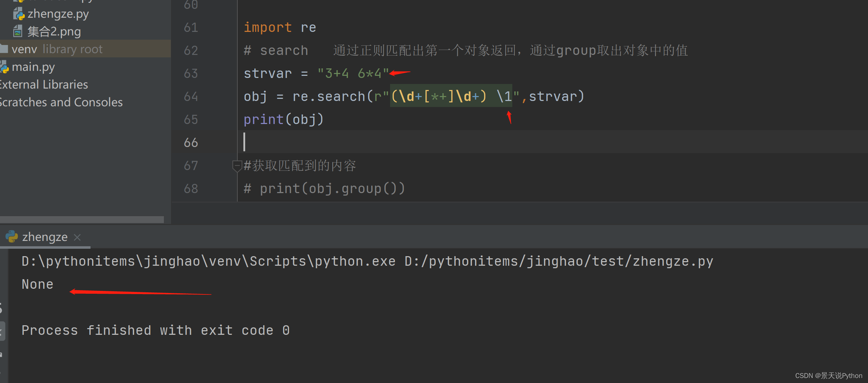Open zhengze.py in the project tree
Viewport: 868px width, 383px height.
(58, 14)
